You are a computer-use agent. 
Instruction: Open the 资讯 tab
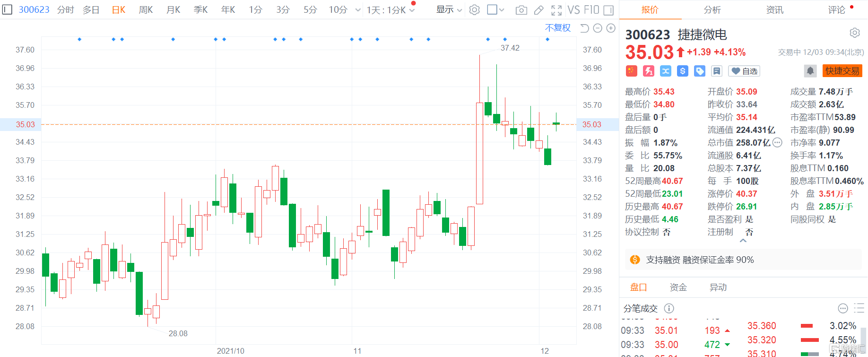pyautogui.click(x=774, y=10)
